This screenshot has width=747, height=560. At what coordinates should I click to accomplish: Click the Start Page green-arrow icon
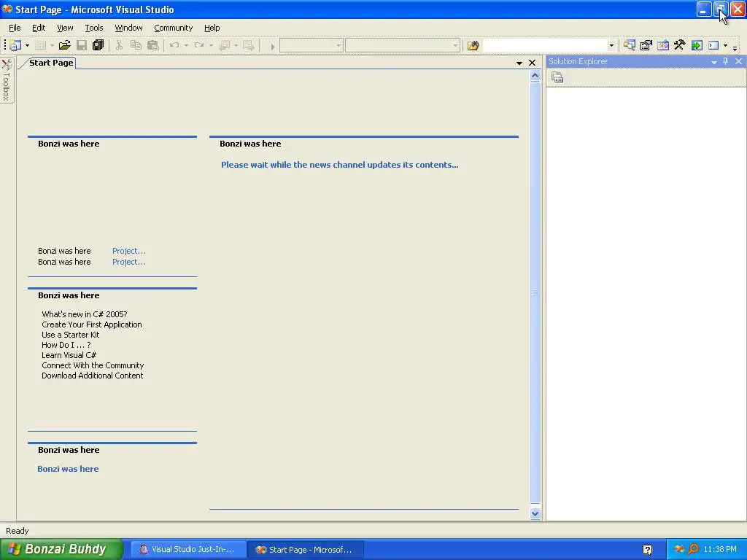[x=697, y=45]
